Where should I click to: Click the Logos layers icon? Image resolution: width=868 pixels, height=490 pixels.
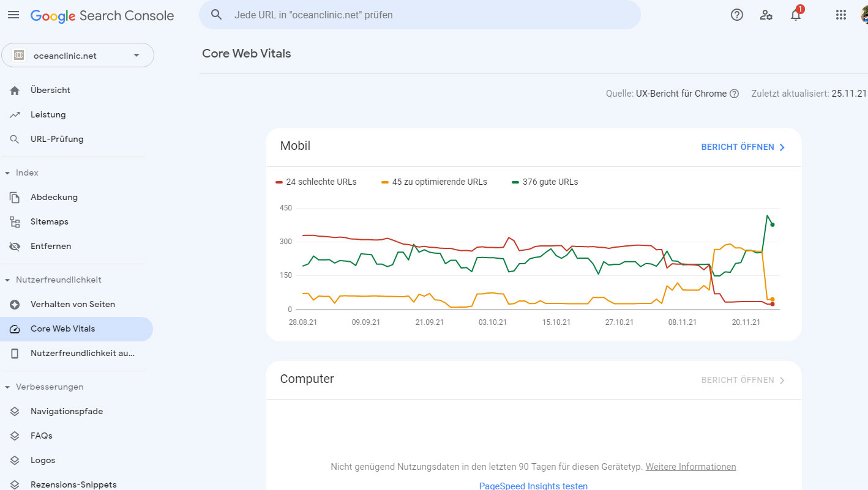coord(15,460)
